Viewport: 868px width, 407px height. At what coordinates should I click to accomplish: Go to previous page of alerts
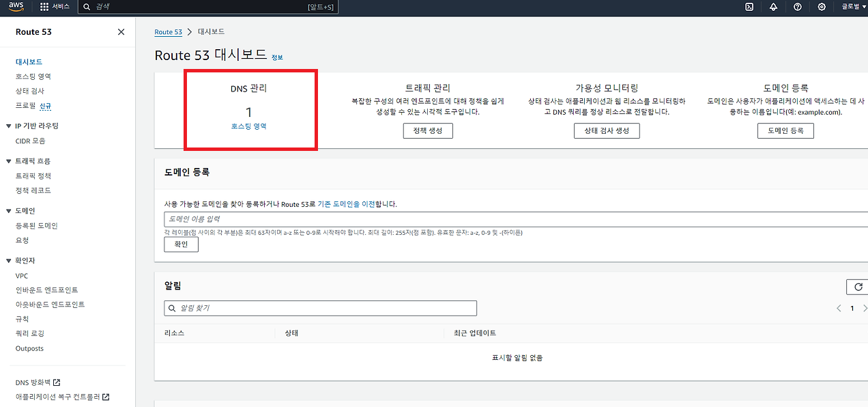(x=839, y=309)
